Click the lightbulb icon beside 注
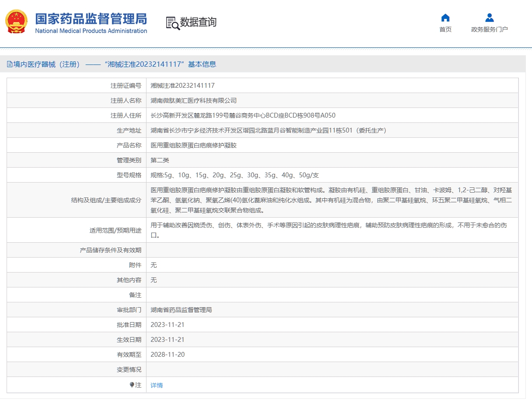The height and width of the screenshot is (409, 532). pos(132,385)
